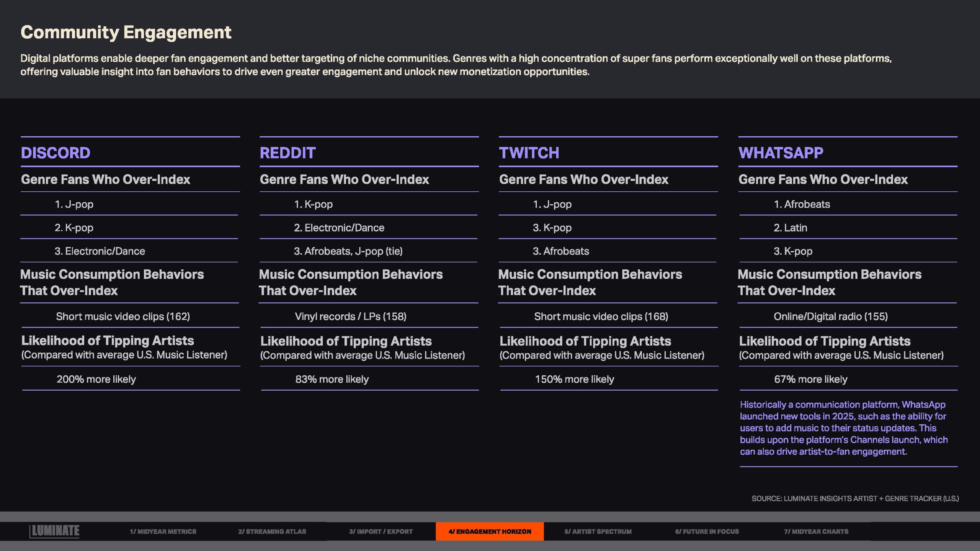980x551 pixels.
Task: Click the Luminate Insights source citation
Action: click(855, 499)
